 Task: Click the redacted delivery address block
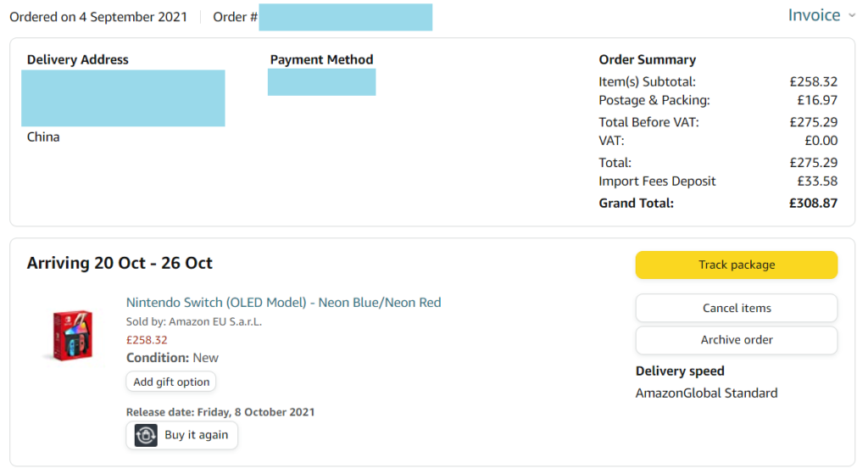123,98
